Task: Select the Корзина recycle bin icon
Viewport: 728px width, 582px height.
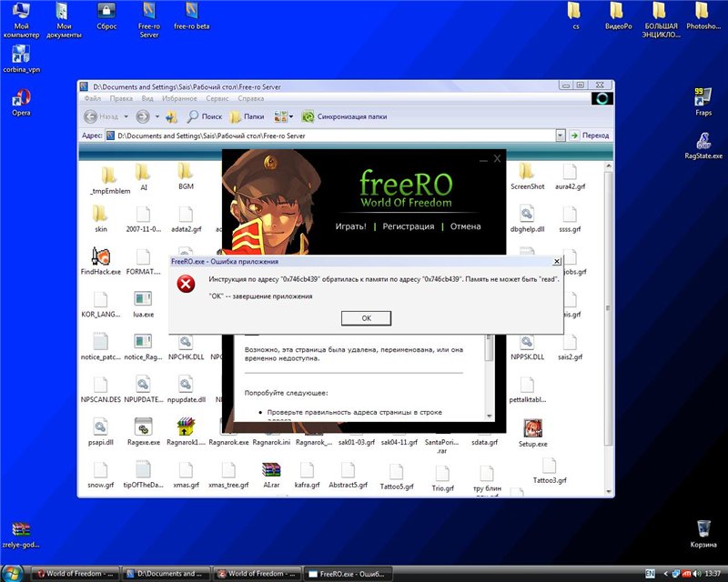Action: pyautogui.click(x=703, y=534)
